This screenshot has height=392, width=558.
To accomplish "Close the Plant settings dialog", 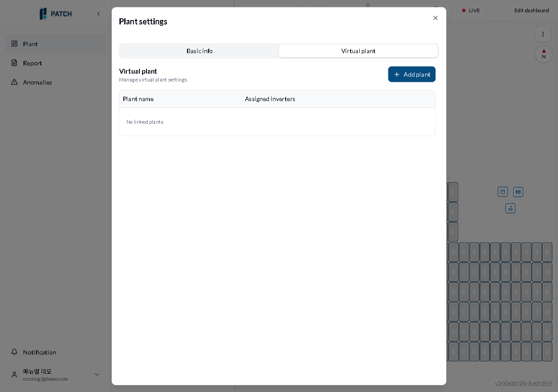I will (435, 18).
